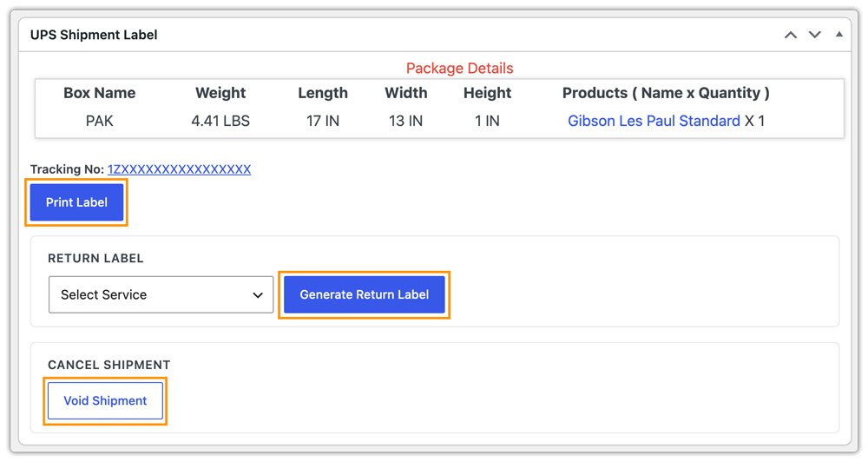This screenshot has width=868, height=462.
Task: Select the 1 IN height value
Action: coord(487,121)
